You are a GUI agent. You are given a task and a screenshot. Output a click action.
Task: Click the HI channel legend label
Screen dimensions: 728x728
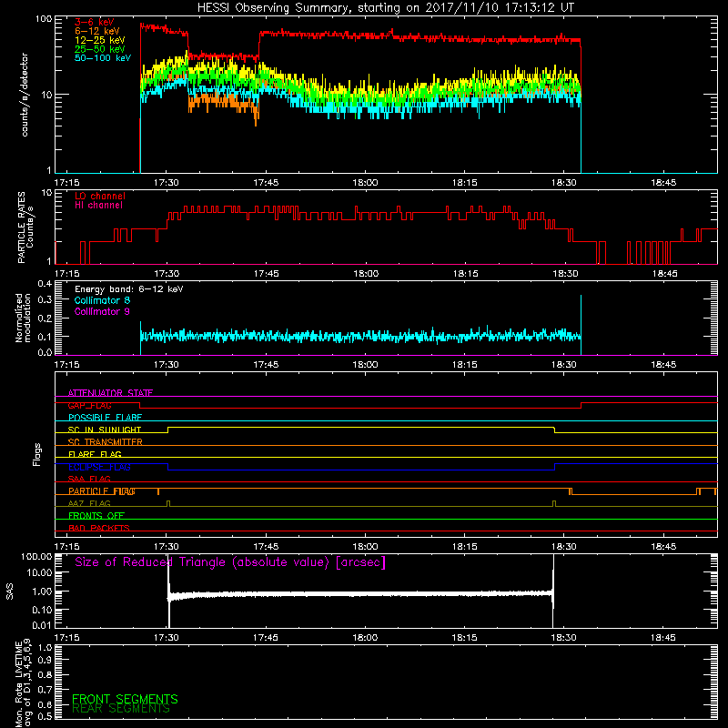click(98, 206)
